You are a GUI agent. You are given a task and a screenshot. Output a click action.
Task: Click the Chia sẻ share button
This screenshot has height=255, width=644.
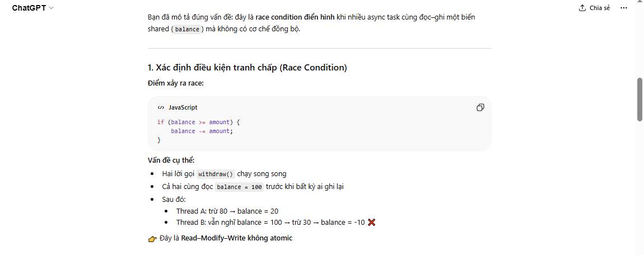click(x=594, y=8)
